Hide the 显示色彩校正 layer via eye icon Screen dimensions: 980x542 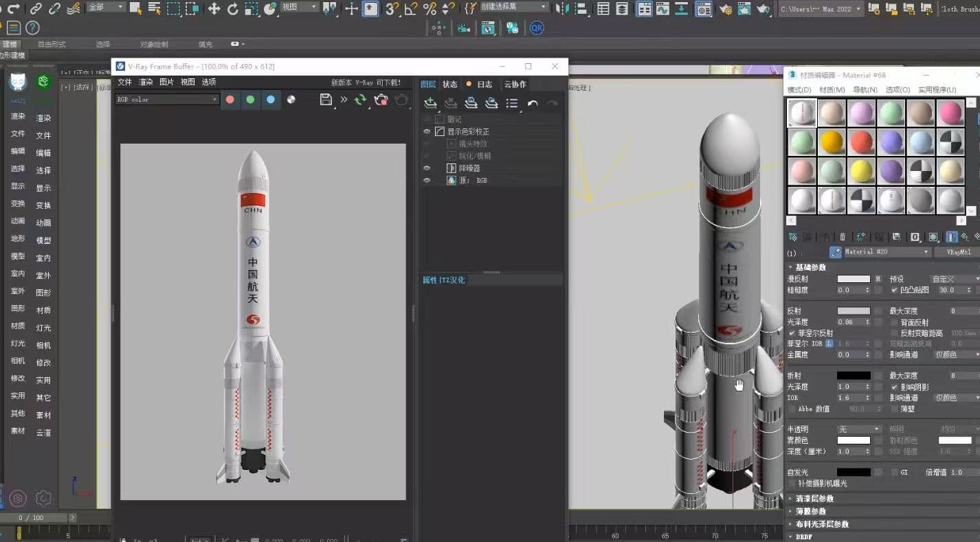click(427, 131)
